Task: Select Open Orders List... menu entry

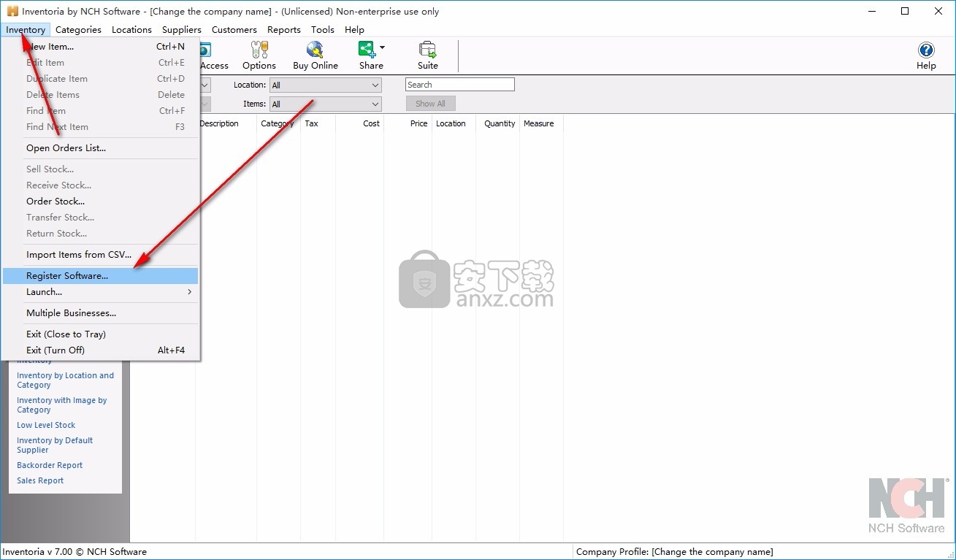Action: pyautogui.click(x=100, y=148)
